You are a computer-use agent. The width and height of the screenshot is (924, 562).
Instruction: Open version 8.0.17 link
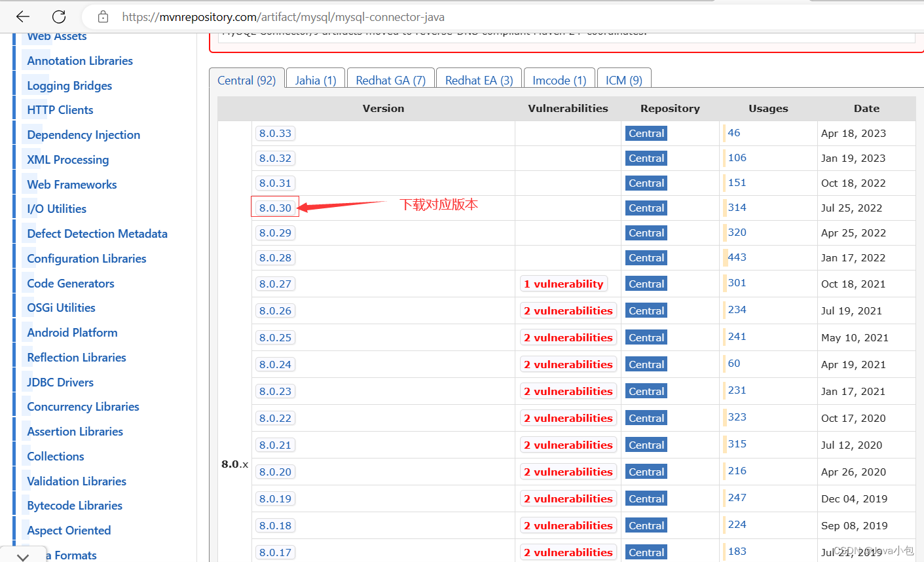tap(275, 553)
